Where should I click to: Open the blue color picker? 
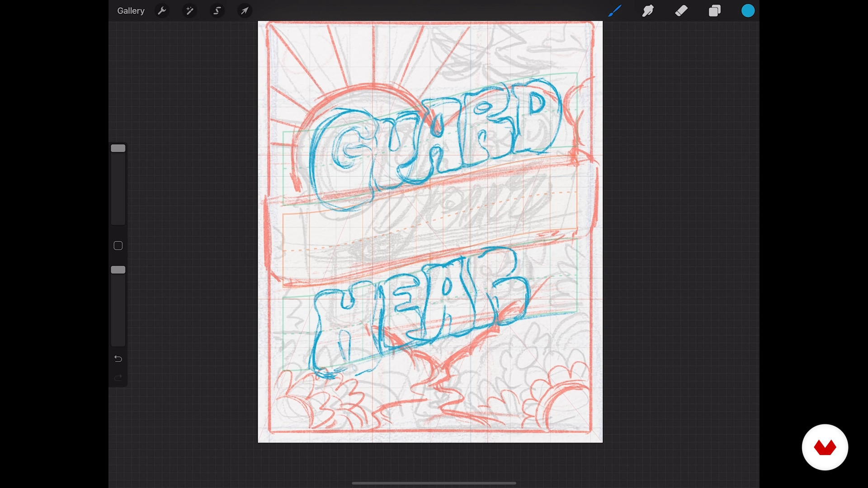pos(748,11)
